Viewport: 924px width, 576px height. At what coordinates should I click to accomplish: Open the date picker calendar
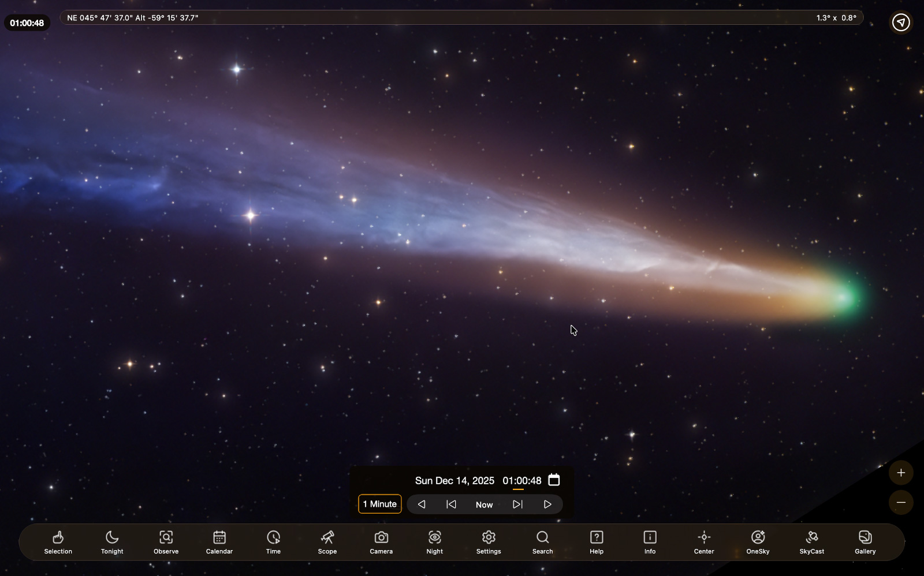(554, 480)
